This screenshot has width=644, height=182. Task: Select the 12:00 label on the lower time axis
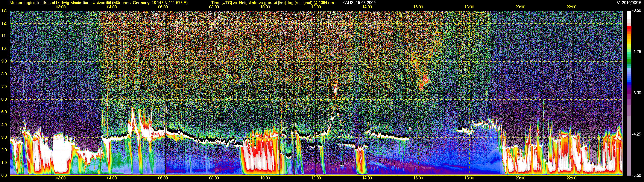[316, 178]
